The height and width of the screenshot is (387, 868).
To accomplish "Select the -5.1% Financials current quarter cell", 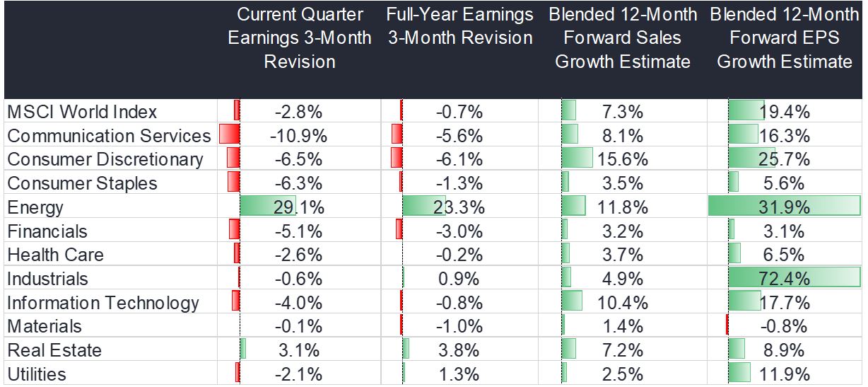I will (300, 231).
